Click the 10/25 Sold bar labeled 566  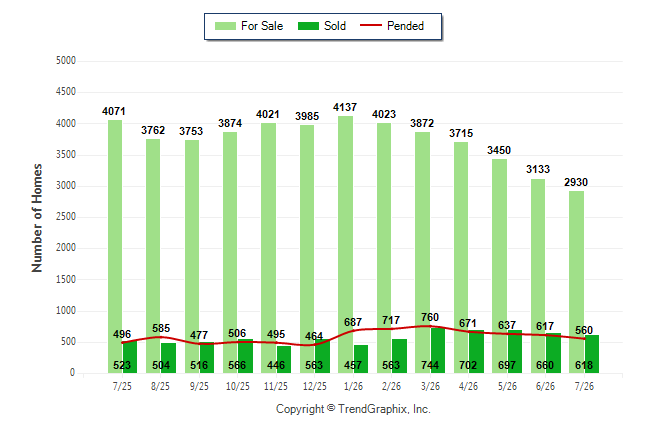pyautogui.click(x=246, y=356)
